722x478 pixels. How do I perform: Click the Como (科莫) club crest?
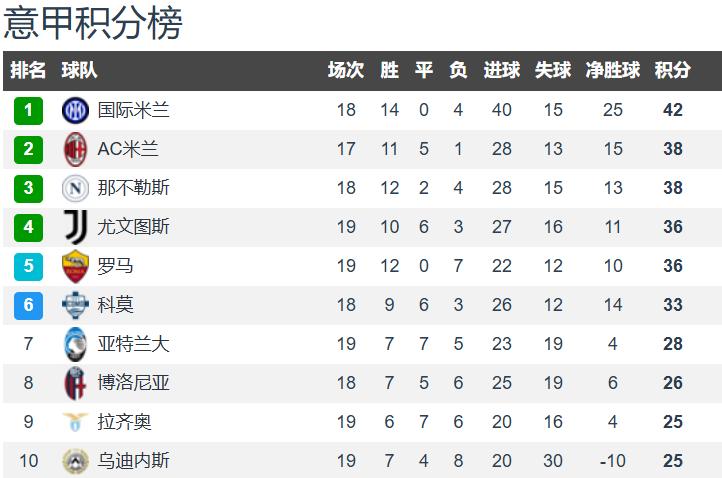75,305
